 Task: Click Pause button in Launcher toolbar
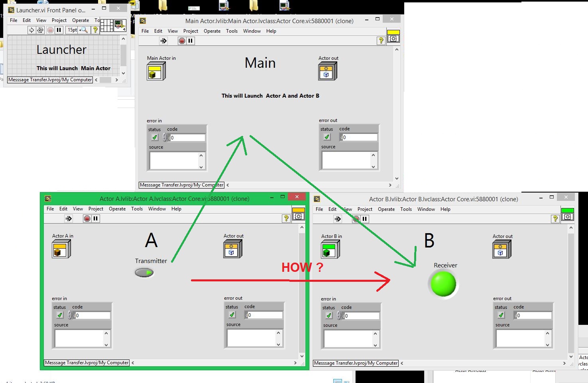[59, 30]
